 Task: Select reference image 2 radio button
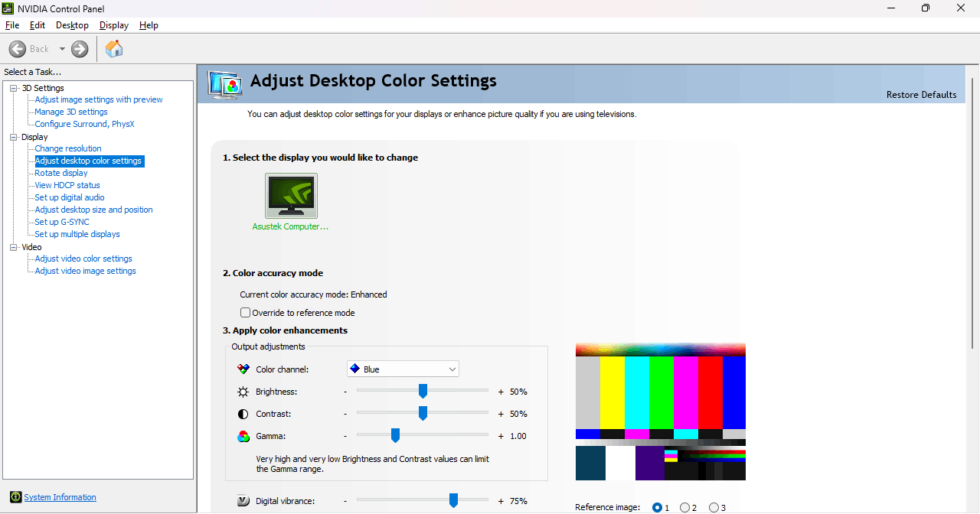(x=684, y=507)
